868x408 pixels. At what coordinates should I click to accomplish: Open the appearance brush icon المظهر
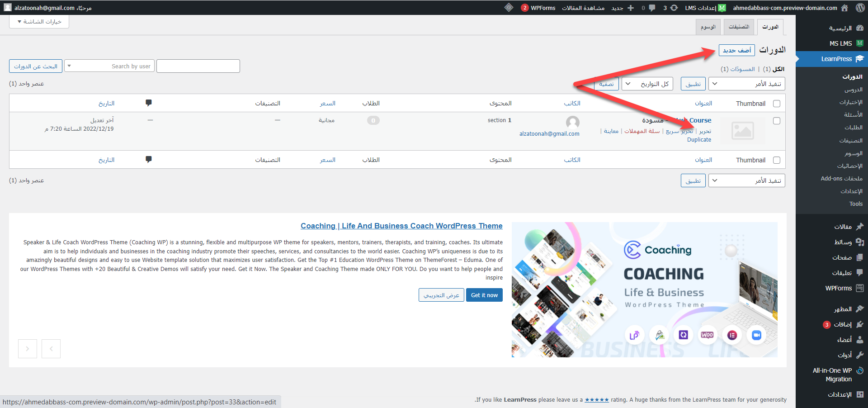(x=860, y=309)
